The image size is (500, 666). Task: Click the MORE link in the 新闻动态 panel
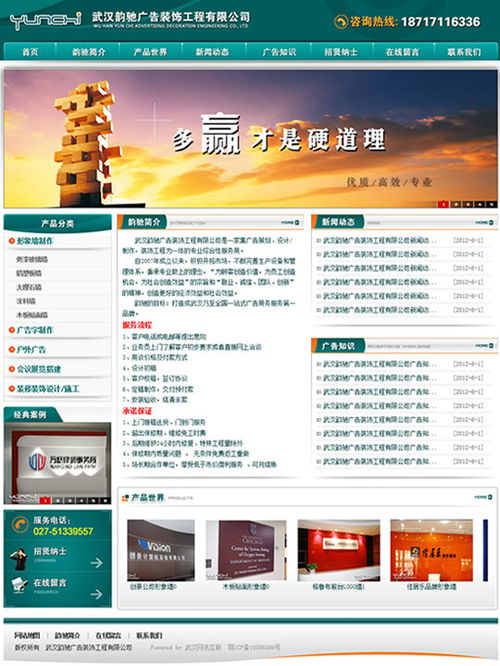tap(484, 223)
